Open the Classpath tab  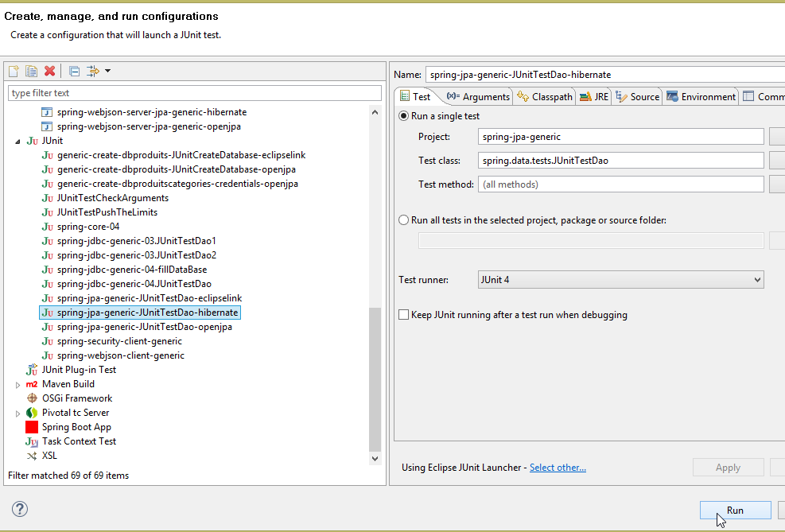click(545, 97)
